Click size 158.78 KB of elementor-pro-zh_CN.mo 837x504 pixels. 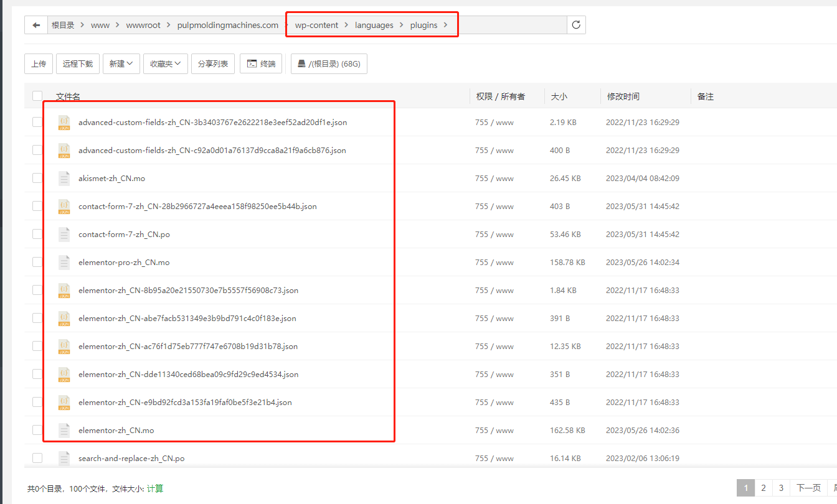pyautogui.click(x=567, y=263)
